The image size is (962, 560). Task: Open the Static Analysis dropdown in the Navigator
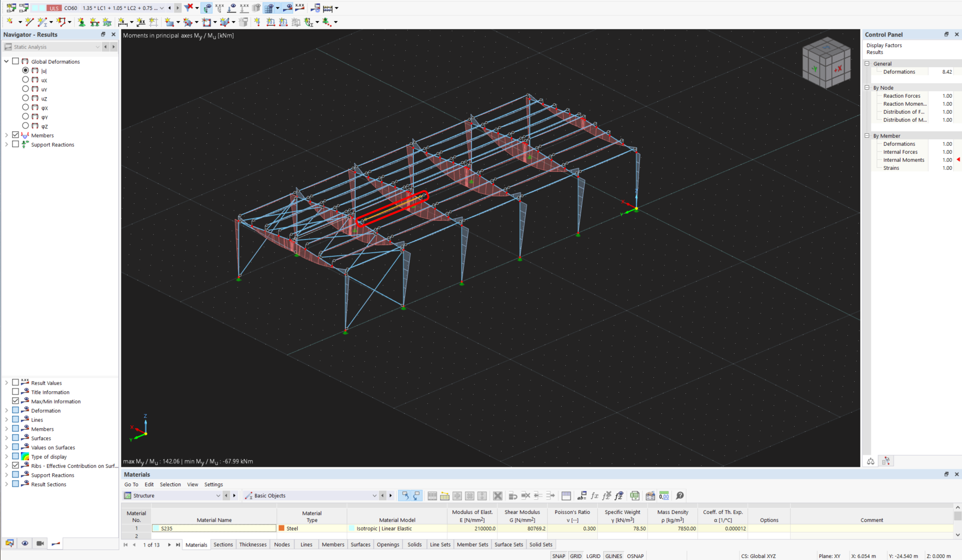(97, 47)
